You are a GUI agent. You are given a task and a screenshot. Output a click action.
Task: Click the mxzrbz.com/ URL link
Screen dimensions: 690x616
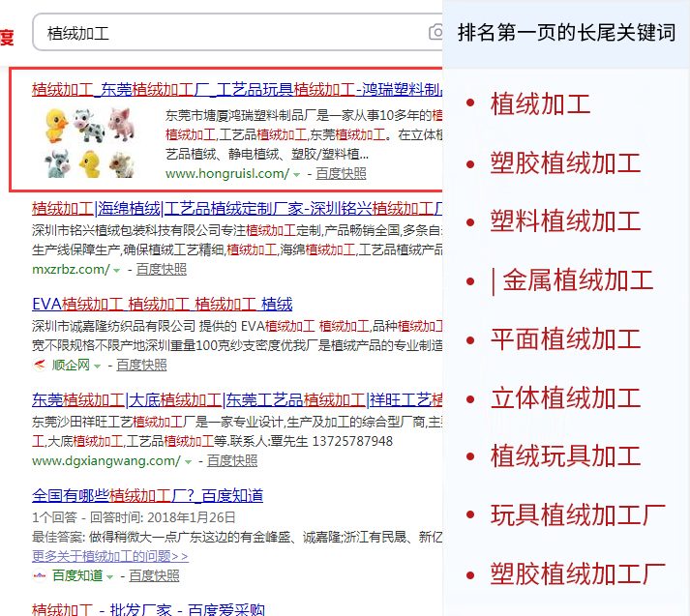pos(71,269)
